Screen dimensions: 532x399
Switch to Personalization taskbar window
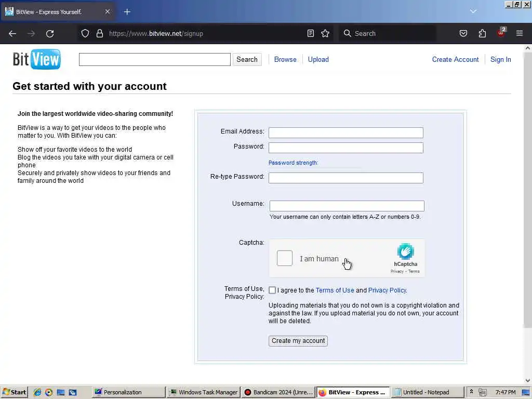point(129,392)
